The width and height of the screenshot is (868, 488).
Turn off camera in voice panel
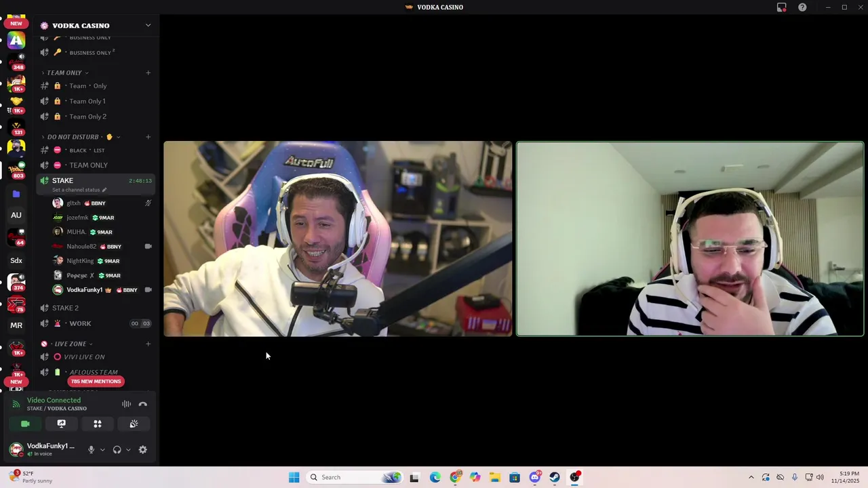(25, 424)
